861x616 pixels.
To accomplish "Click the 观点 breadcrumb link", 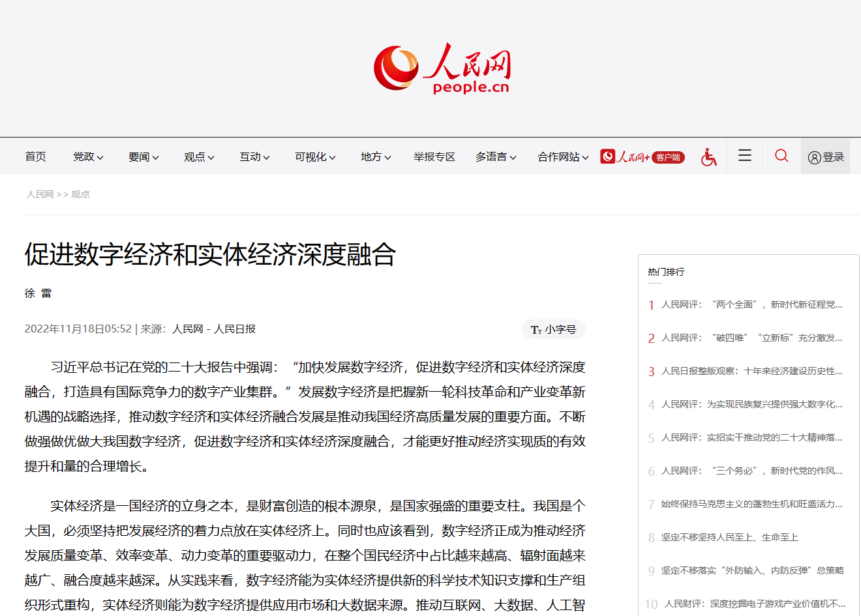I will point(80,194).
